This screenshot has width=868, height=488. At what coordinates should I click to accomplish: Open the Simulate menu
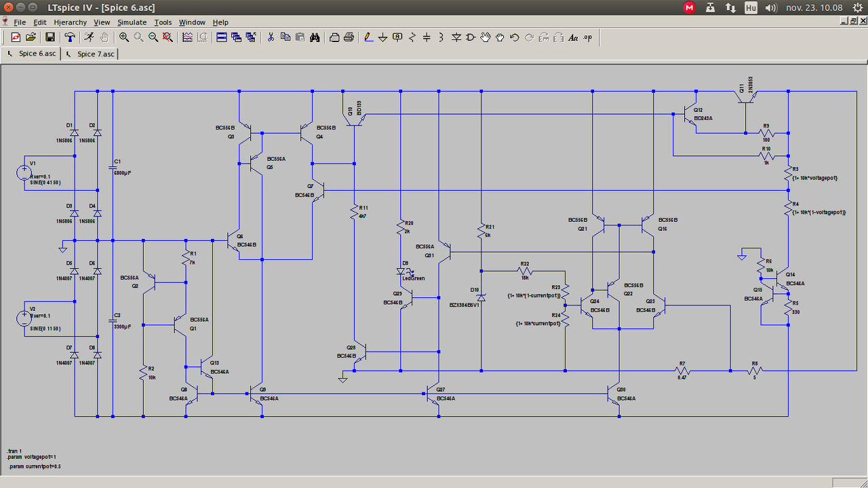[132, 22]
